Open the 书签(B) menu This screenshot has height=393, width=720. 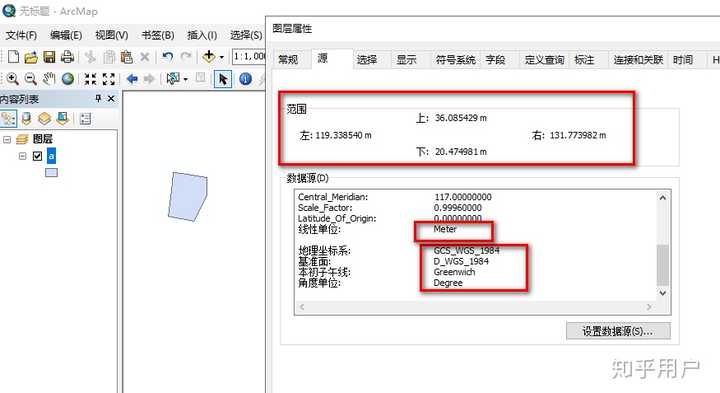[158, 35]
